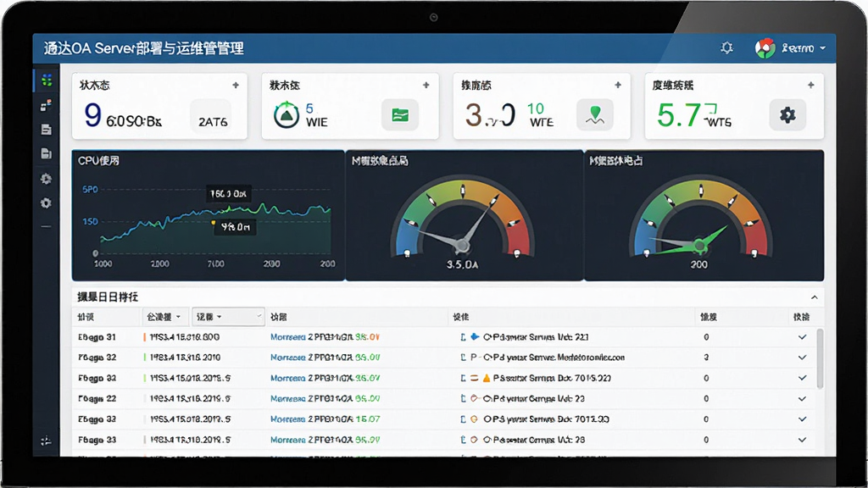
Task: Open the "Morreera" link in the "Fbago 22" row
Action: coord(288,398)
